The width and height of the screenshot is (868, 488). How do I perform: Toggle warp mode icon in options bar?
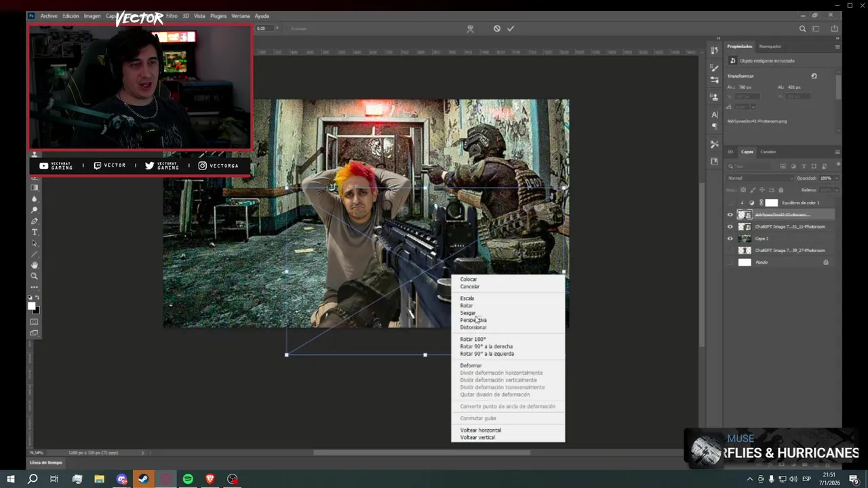click(x=470, y=28)
